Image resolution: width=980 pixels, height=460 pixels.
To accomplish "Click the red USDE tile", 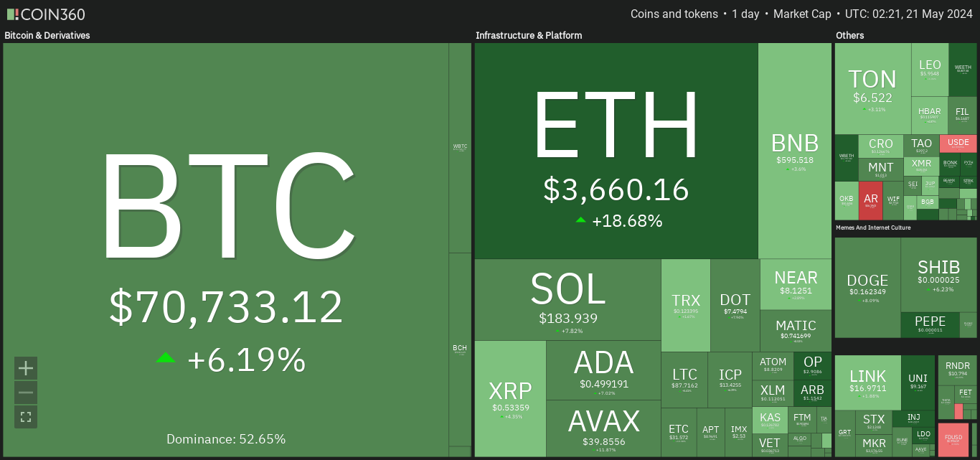I will pyautogui.click(x=958, y=144).
